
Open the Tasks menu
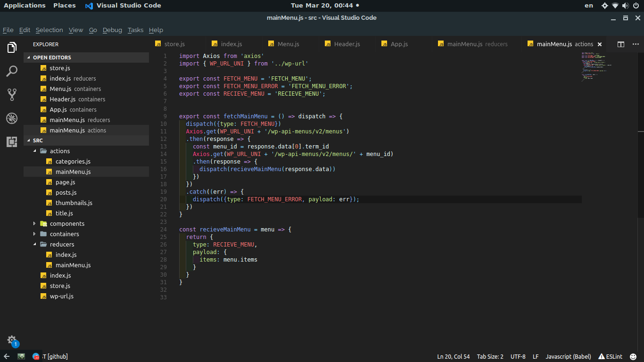[x=135, y=30]
